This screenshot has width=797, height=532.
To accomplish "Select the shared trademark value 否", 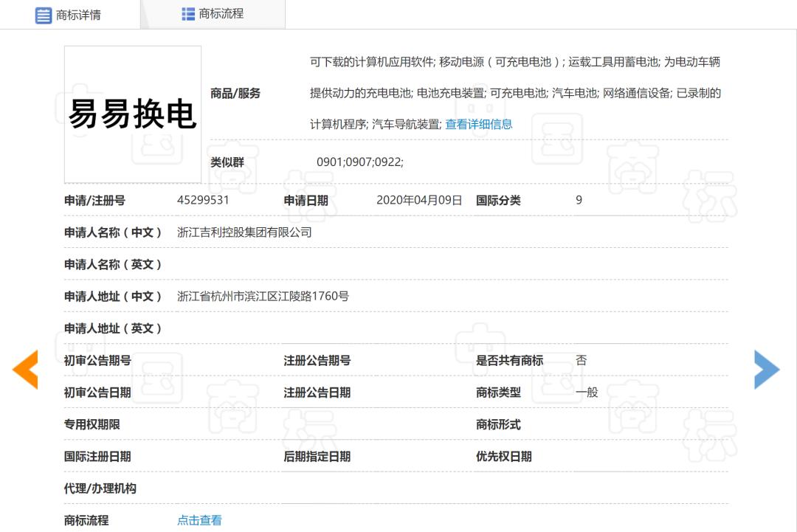I will [581, 360].
